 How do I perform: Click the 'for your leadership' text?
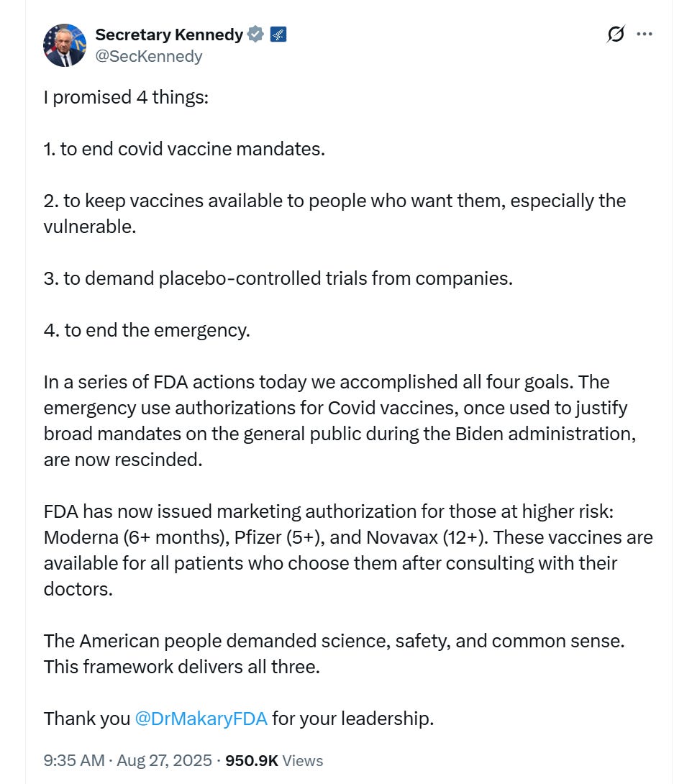pos(352,718)
